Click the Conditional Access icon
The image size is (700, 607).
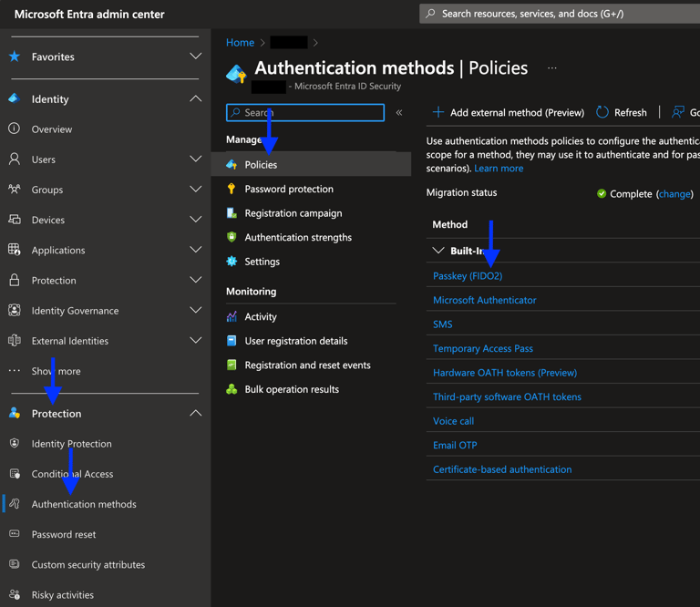tap(15, 474)
